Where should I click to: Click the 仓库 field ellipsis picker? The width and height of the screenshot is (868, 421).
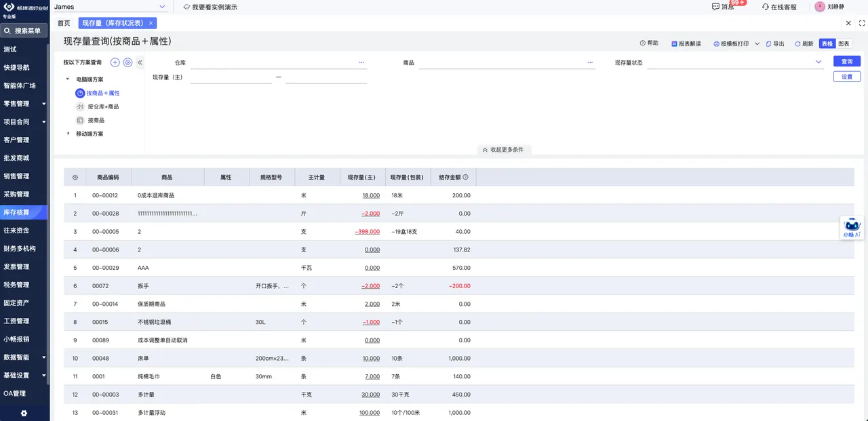coord(362,62)
